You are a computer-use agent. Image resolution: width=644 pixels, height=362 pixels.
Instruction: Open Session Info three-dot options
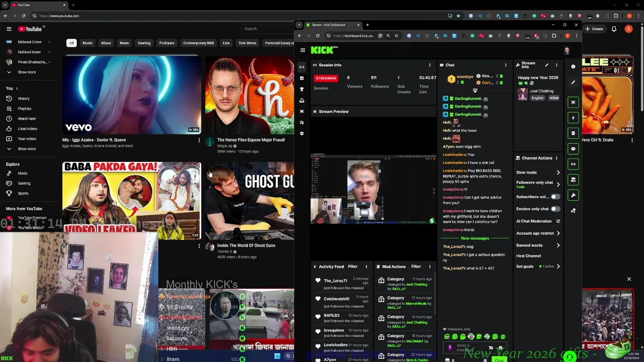(430, 65)
